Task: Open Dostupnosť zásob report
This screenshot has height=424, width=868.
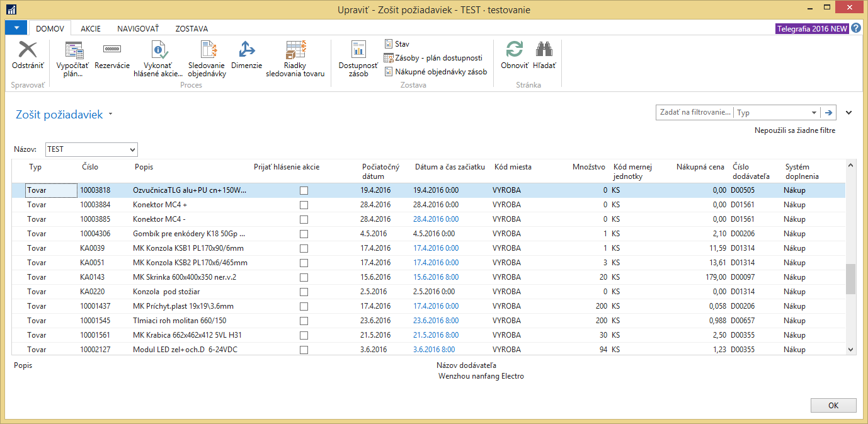Action: click(358, 59)
